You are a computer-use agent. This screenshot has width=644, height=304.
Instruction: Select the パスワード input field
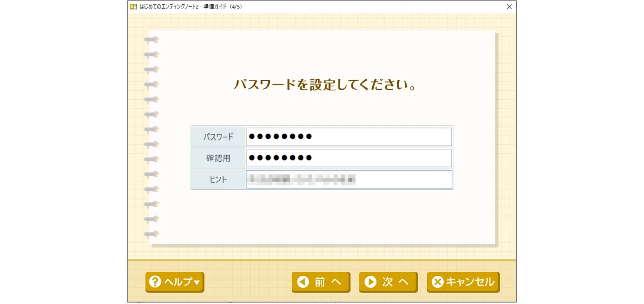349,136
